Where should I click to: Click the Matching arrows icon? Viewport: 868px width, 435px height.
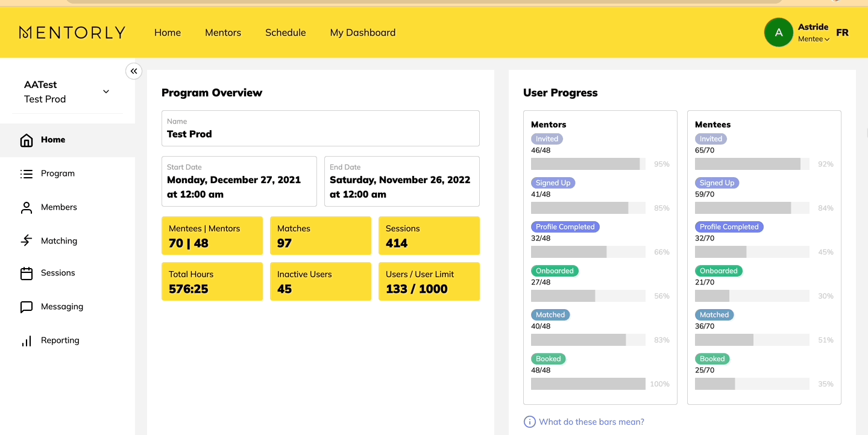tap(27, 241)
